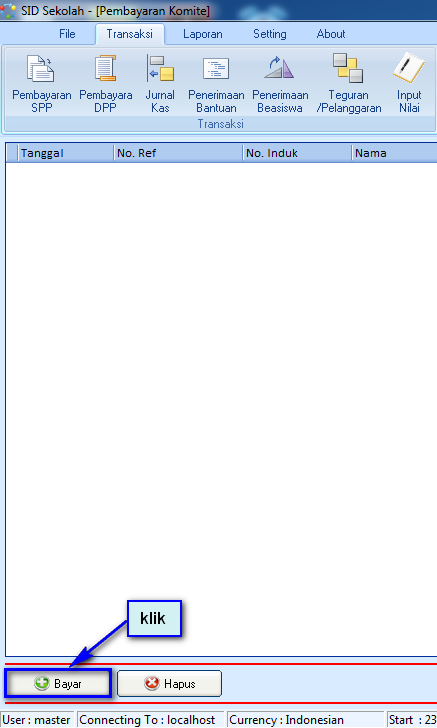Sort by Nama column header
437x728 pixels.
click(x=395, y=153)
